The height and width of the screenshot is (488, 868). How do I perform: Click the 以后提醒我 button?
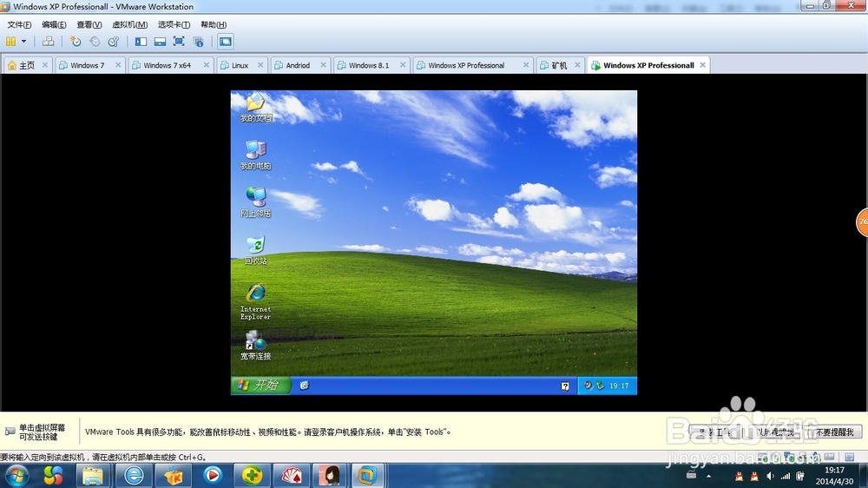(775, 432)
